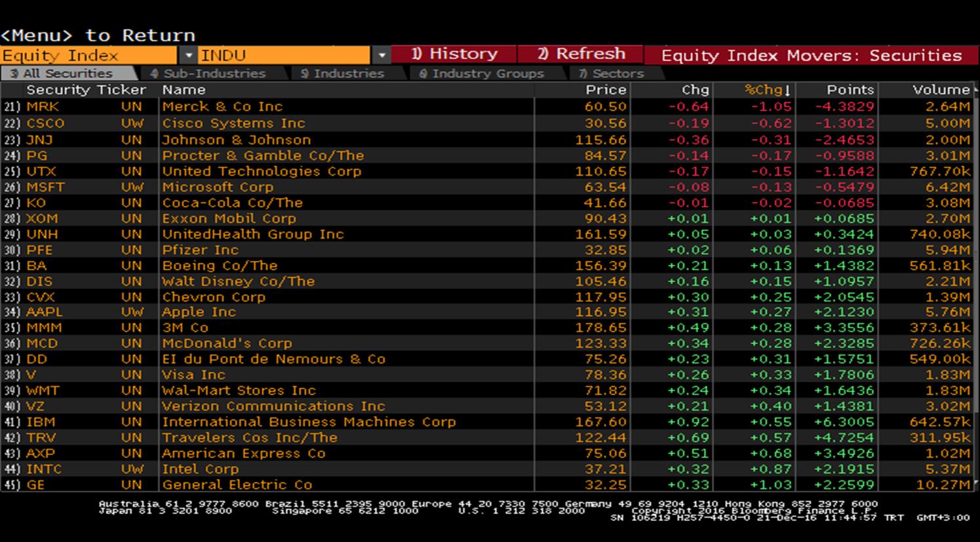Click the INDU ticker input field
Image resolution: width=980 pixels, height=542 pixels.
click(284, 56)
